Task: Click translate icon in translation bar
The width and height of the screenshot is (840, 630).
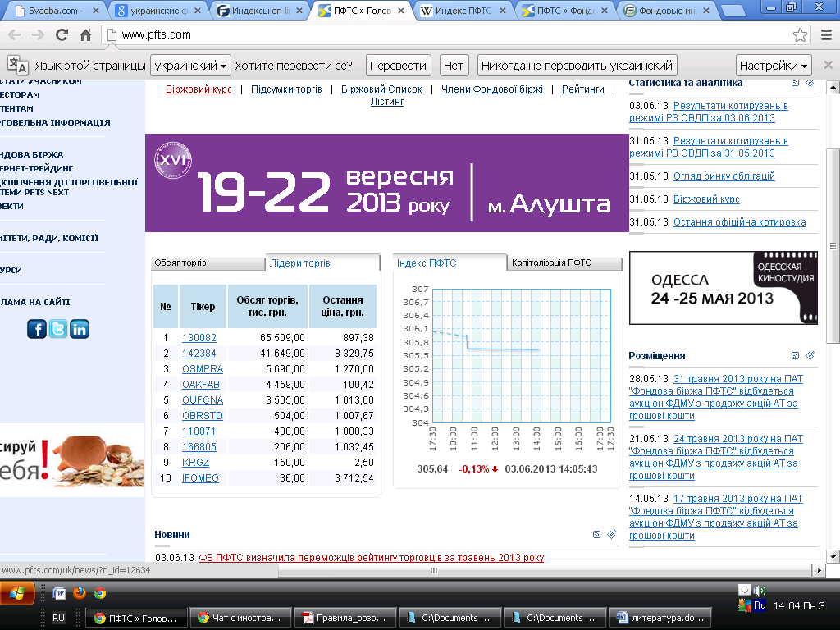Action: [18, 65]
